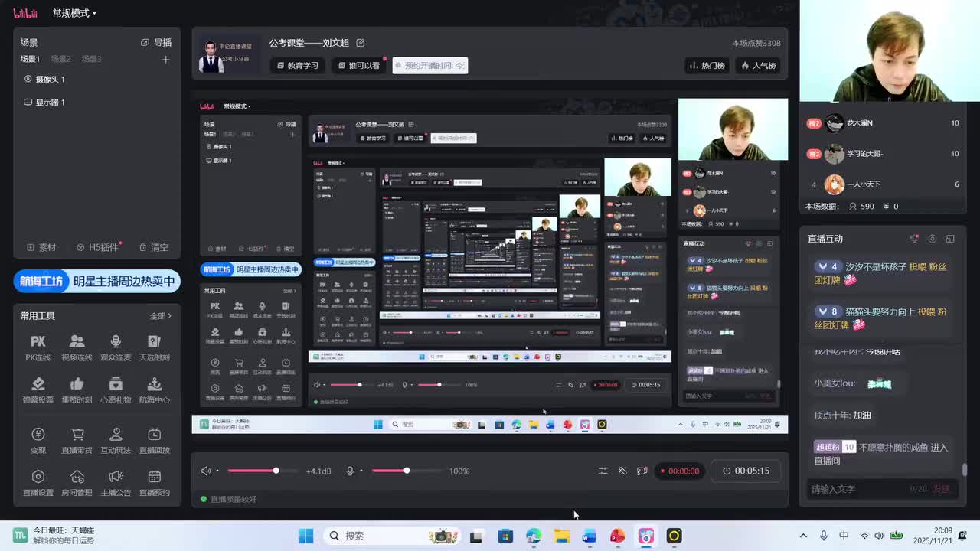Screen dimensions: 980x551
Task: Open 弹幕投票 tool
Action: [x=38, y=390]
